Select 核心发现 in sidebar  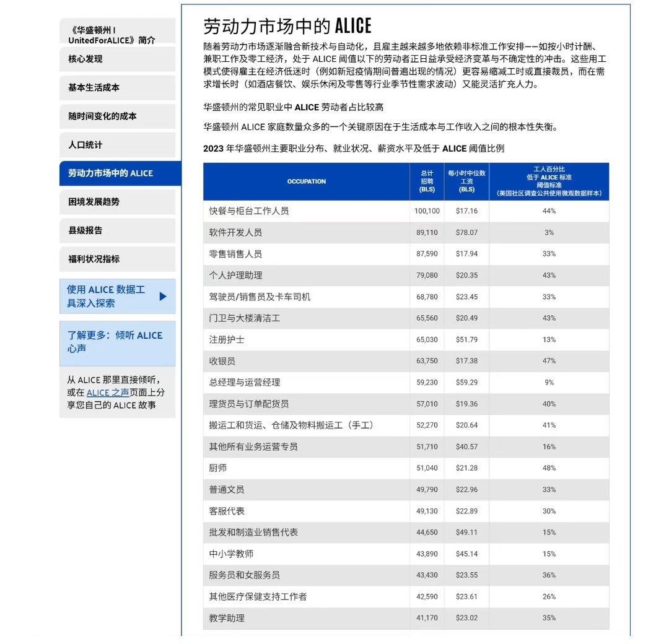pyautogui.click(x=117, y=59)
